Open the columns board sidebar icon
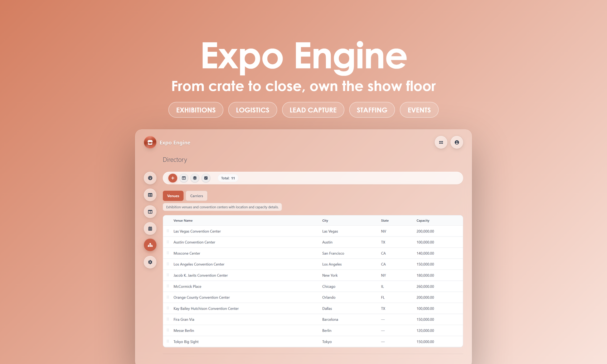 (150, 212)
